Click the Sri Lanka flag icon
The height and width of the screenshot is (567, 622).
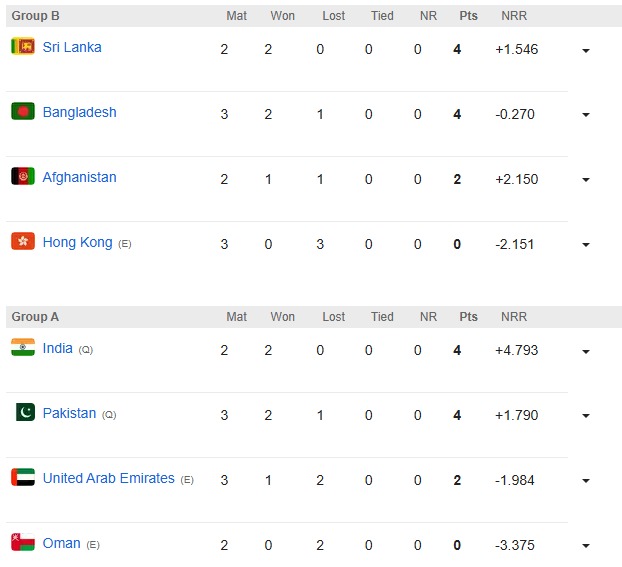tap(23, 47)
